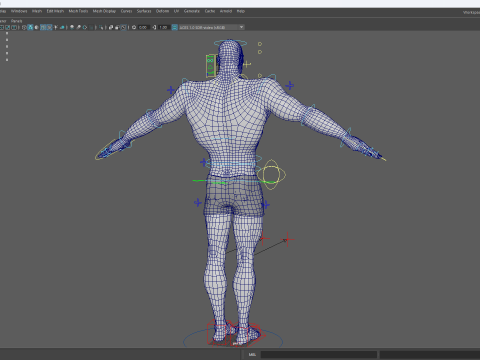Screen dimensions: 480x360
Task: Select the waist blue cross control
Action: pyautogui.click(x=204, y=162)
